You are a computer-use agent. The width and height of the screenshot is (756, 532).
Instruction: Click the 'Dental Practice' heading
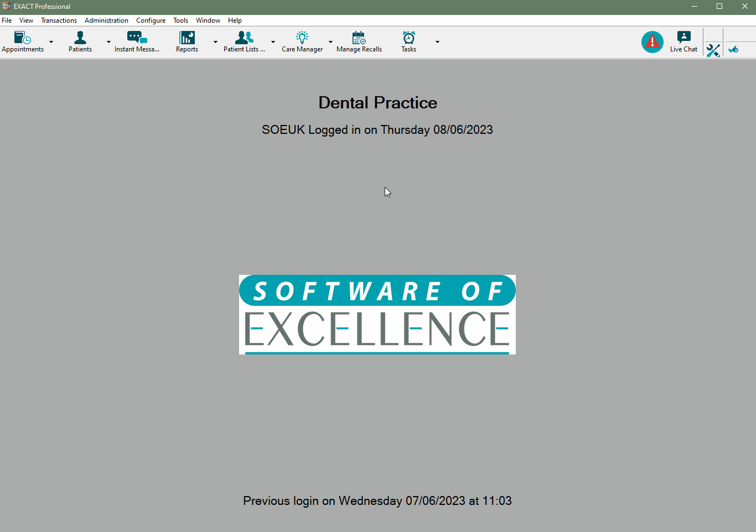coord(377,103)
